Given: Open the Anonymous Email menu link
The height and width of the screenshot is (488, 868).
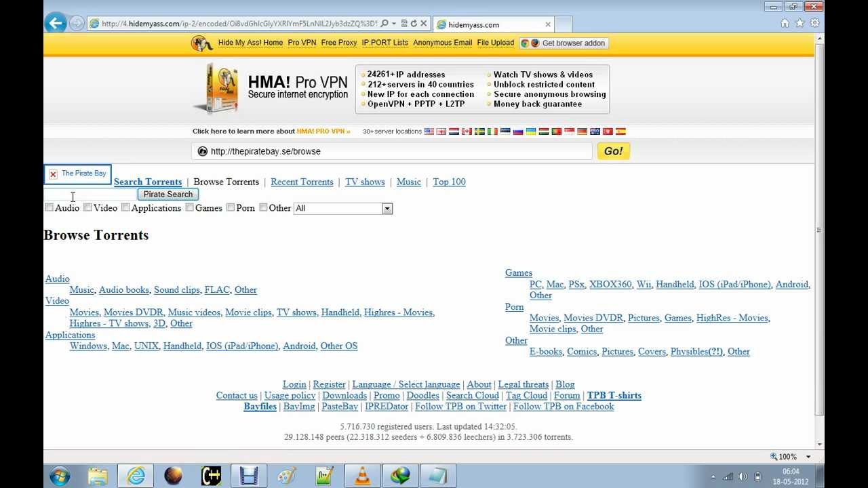Looking at the screenshot, I should click(x=443, y=43).
